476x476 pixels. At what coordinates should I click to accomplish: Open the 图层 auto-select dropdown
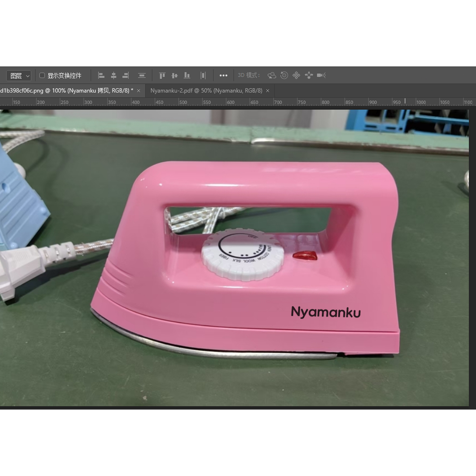pos(19,75)
